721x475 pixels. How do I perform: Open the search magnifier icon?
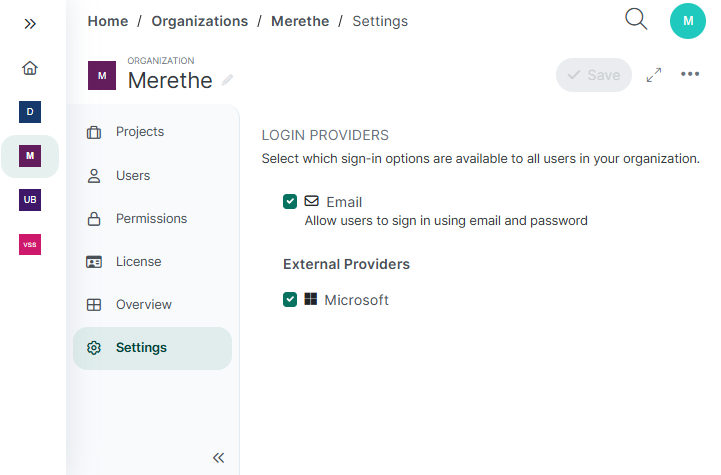click(x=636, y=19)
